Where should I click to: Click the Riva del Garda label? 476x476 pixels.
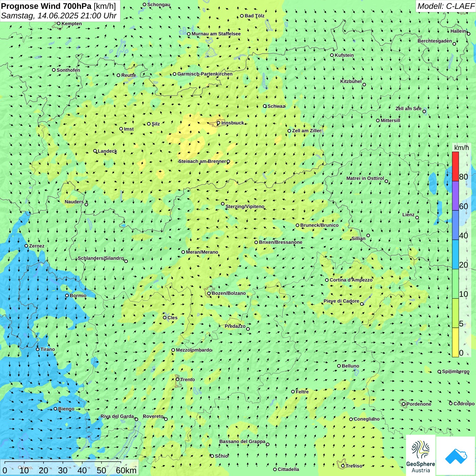(117, 416)
